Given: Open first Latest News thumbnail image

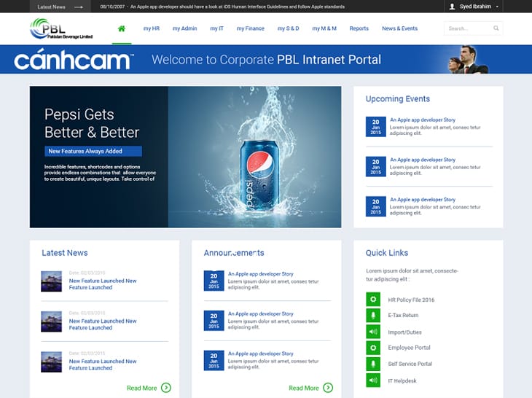Looking at the screenshot, I should [51, 281].
